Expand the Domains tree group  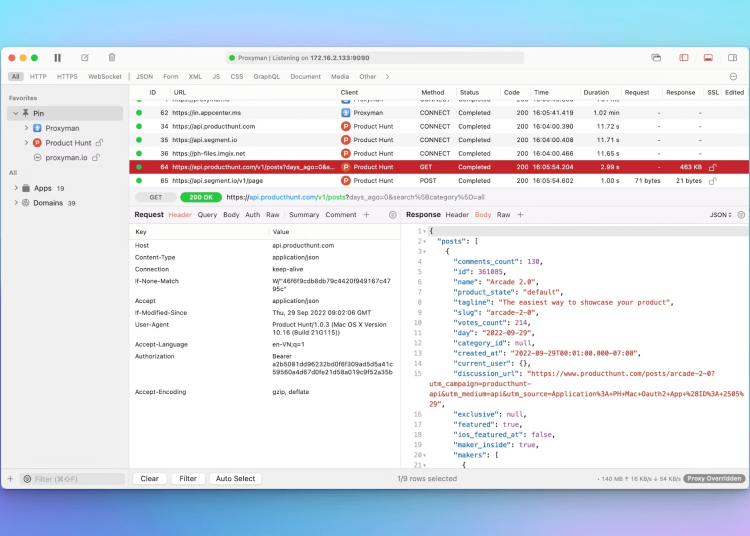(16, 203)
